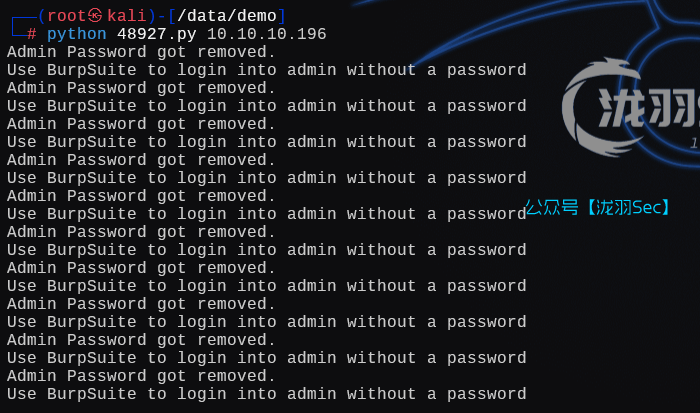Viewport: 700px width, 413px height.
Task: Click the first 'Admin Password got removed.' line
Action: click(x=141, y=52)
